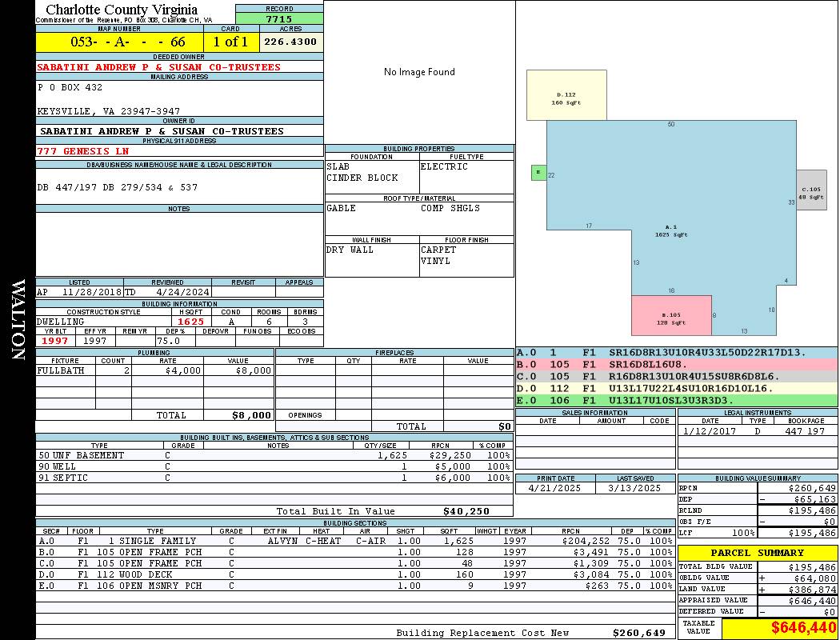Click the DEP value $65,163
The image size is (840, 640).
coord(814,500)
